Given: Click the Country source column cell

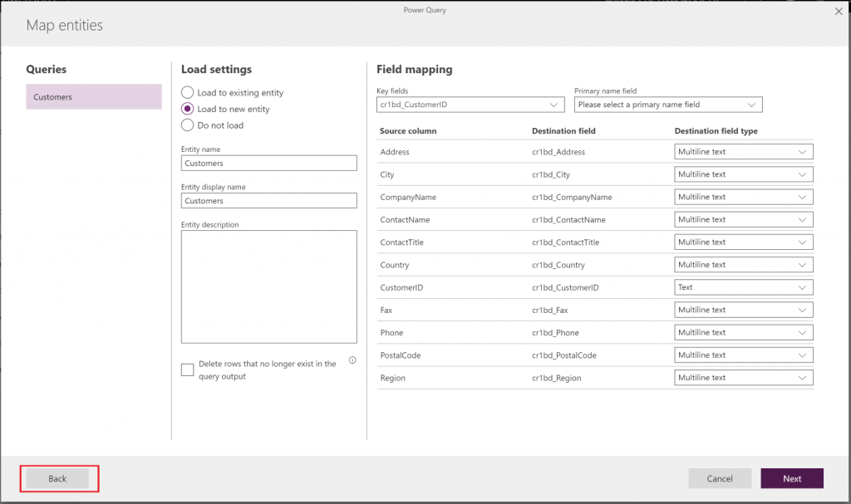Looking at the screenshot, I should (395, 266).
